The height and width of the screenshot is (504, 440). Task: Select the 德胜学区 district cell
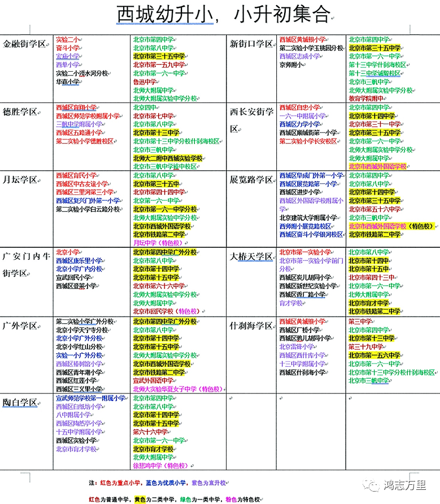27,137
